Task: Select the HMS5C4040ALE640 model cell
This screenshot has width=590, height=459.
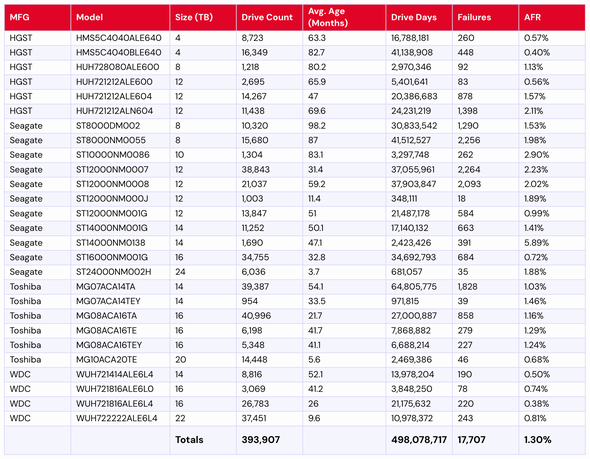Action: [x=120, y=38]
